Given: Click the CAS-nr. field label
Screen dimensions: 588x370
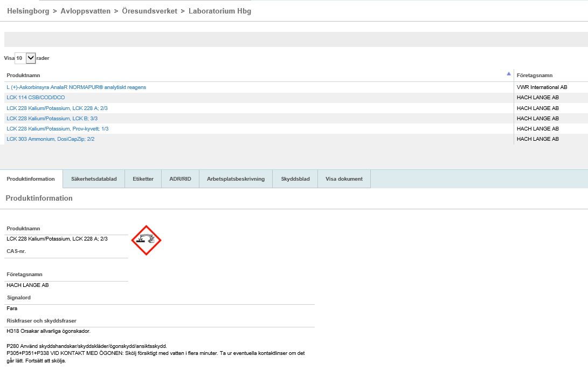Looking at the screenshot, I should [x=16, y=251].
